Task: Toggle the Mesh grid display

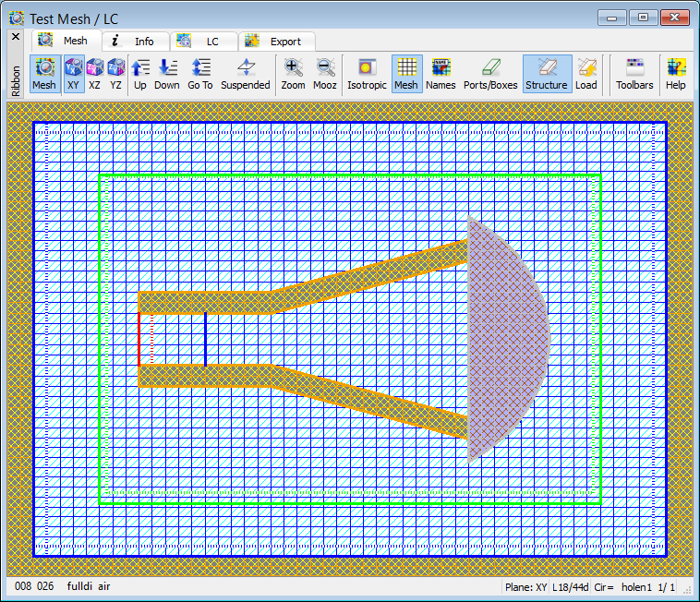Action: pos(405,73)
